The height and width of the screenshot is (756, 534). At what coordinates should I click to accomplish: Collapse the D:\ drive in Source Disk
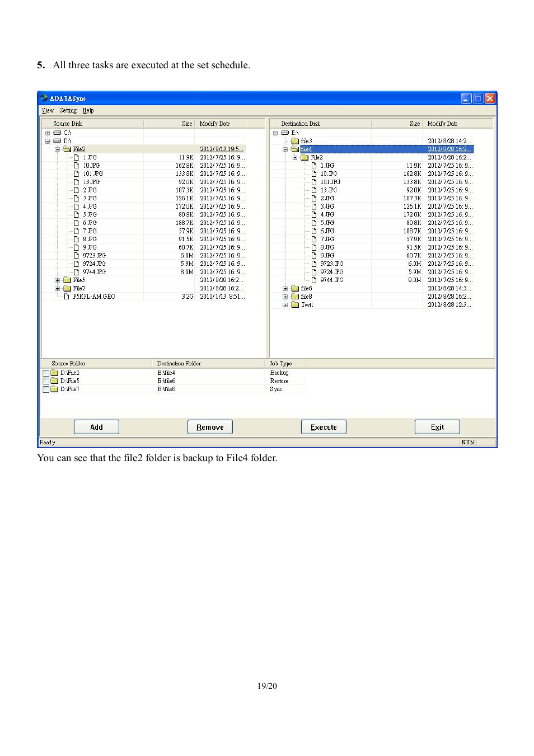pyautogui.click(x=48, y=141)
